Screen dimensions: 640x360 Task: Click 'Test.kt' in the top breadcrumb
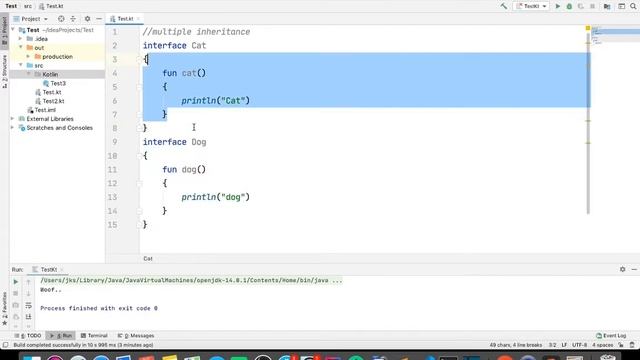[x=54, y=6]
